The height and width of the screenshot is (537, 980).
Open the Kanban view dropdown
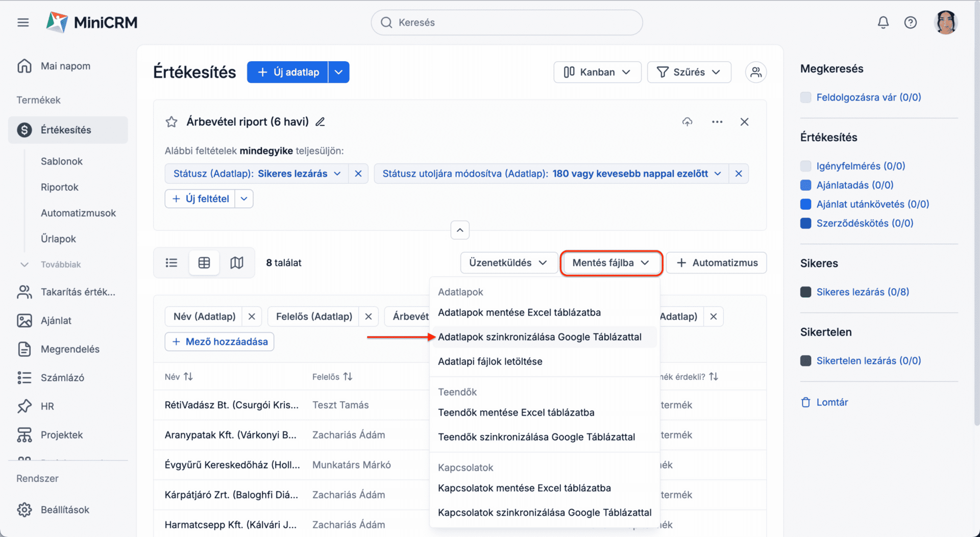point(597,72)
